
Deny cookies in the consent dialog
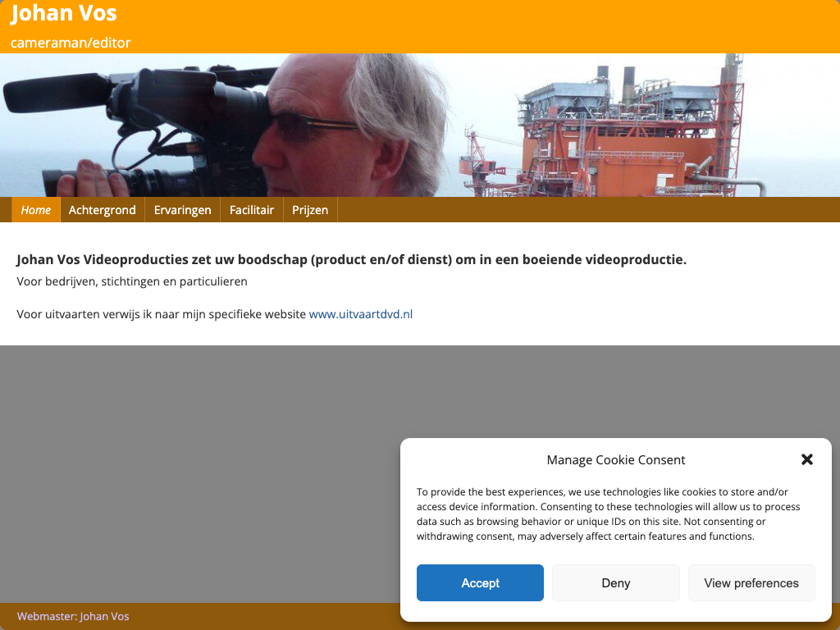[x=615, y=583]
